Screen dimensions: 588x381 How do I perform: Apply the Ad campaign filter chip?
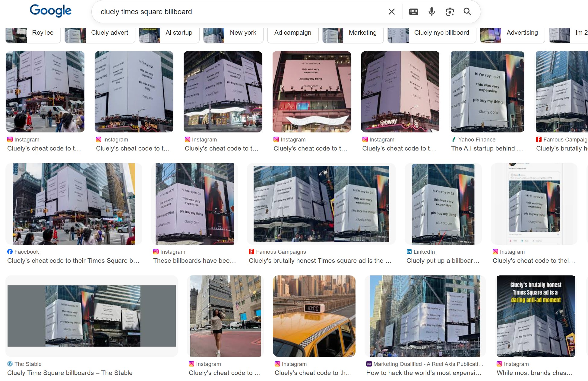(292, 33)
